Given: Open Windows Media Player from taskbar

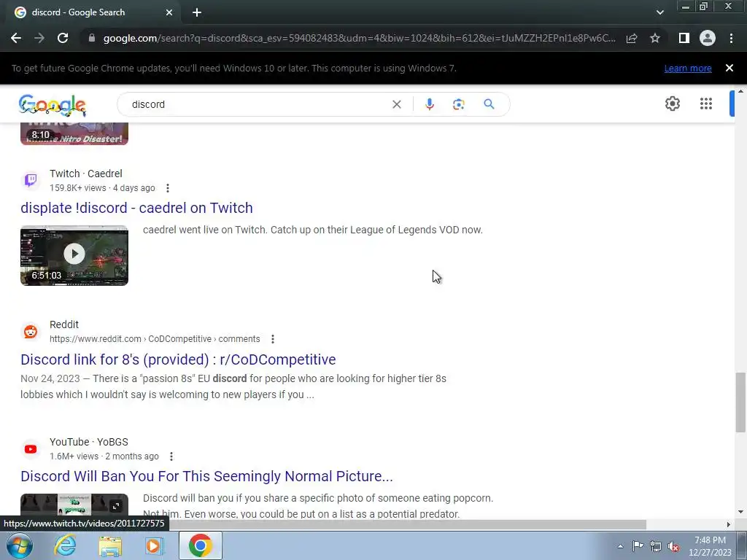Looking at the screenshot, I should pyautogui.click(x=154, y=545).
